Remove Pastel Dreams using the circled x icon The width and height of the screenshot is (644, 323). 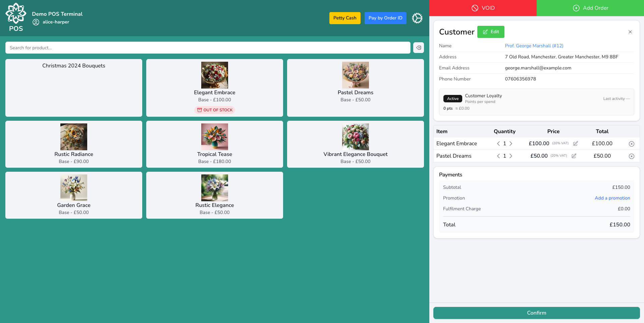[x=632, y=156]
